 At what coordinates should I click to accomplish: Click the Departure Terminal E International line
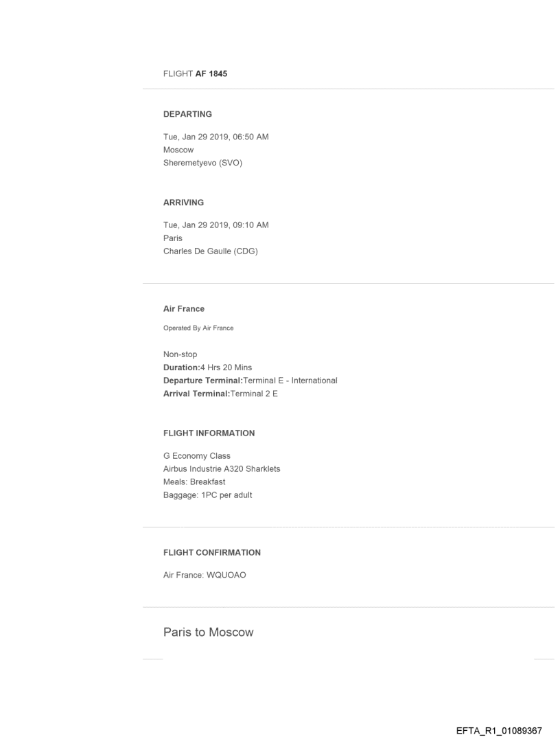tap(250, 380)
